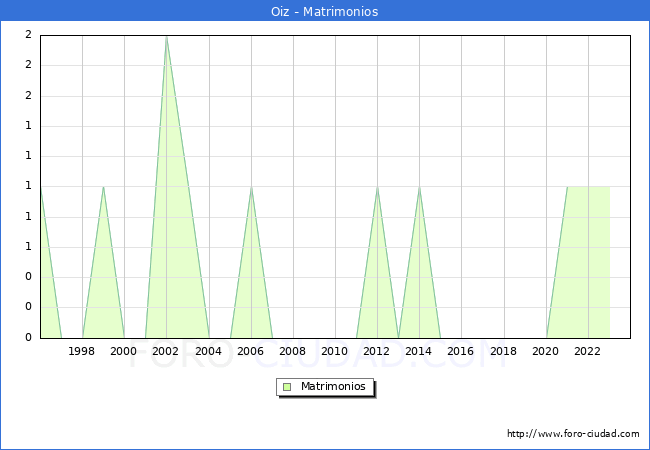
Task: Select the 2018 x-axis label
Action: coord(503,351)
